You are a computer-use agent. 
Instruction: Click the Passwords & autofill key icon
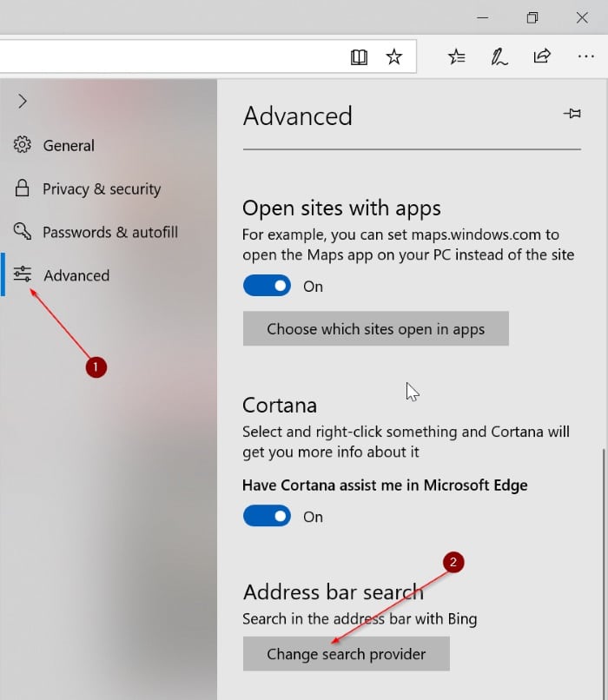tap(22, 231)
